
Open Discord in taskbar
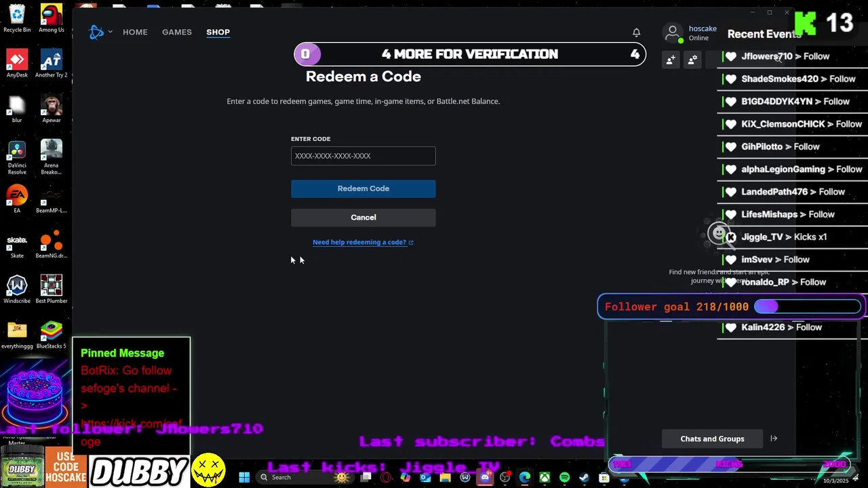click(x=485, y=477)
